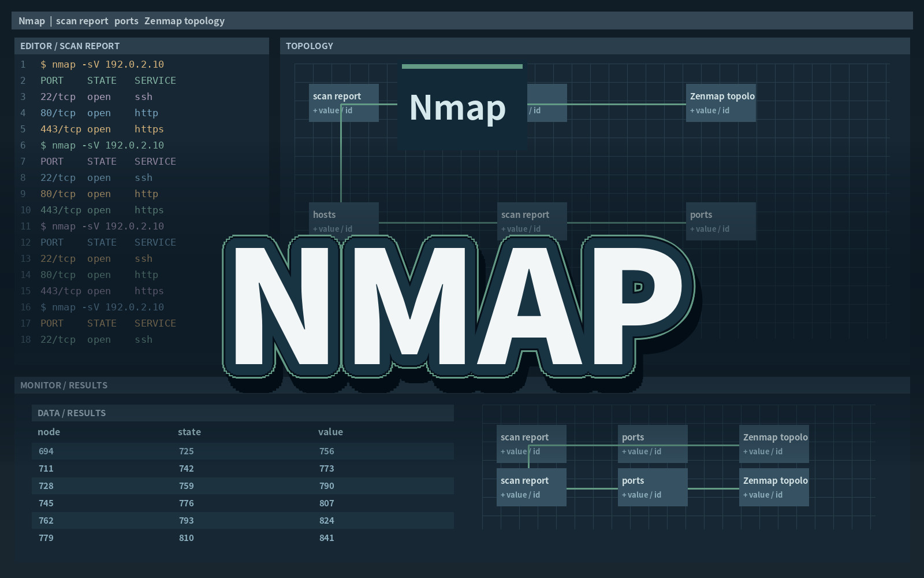Select table cell 756
924x578 pixels.
327,451
